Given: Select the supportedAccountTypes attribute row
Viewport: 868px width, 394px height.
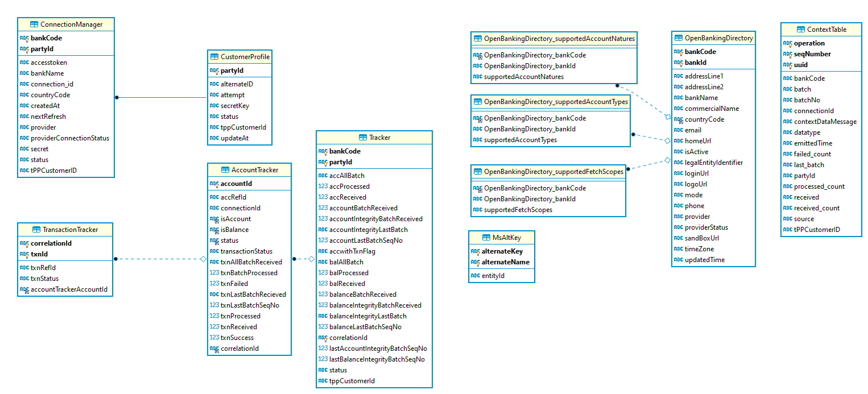Looking at the screenshot, I should pyautogui.click(x=520, y=140).
